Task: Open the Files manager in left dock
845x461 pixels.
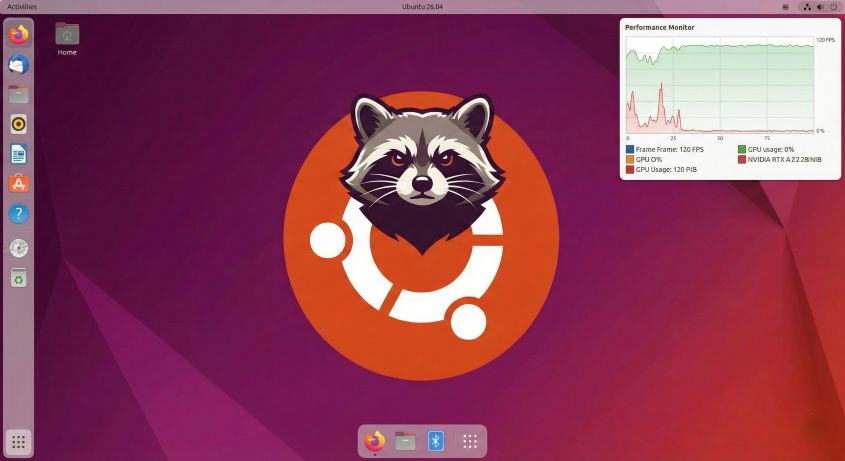Action: (18, 94)
